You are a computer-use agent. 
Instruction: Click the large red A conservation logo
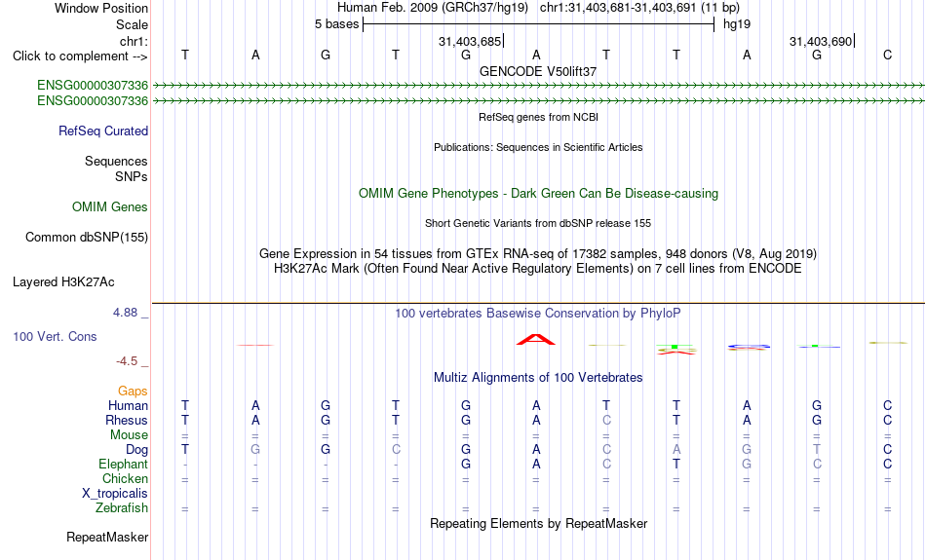pyautogui.click(x=536, y=339)
